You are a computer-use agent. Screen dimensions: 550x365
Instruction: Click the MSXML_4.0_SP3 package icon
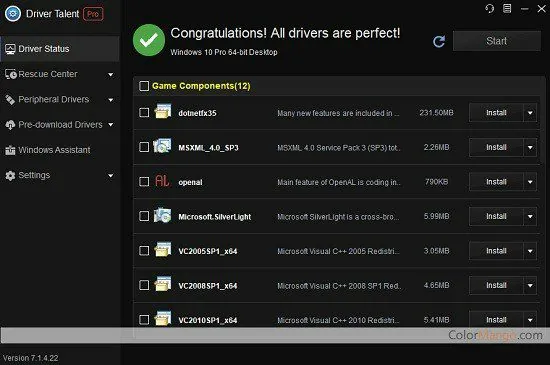pos(162,146)
